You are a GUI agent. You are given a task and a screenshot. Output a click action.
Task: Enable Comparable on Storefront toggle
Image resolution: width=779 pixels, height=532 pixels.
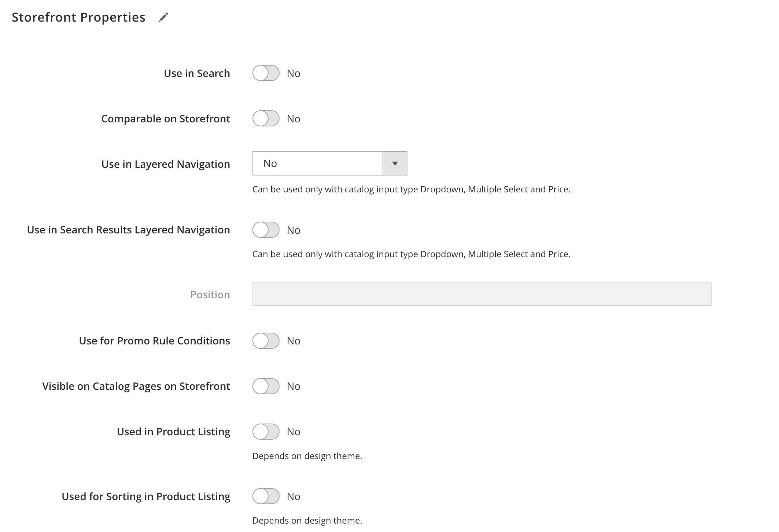point(266,119)
